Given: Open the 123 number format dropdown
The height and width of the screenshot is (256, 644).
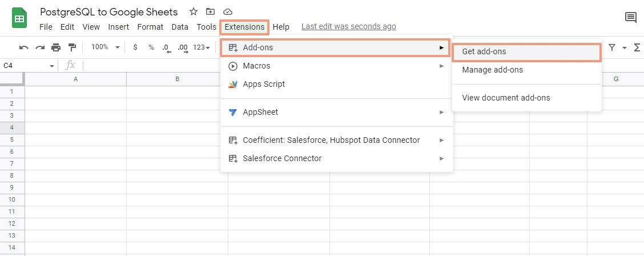Looking at the screenshot, I should pos(202,47).
